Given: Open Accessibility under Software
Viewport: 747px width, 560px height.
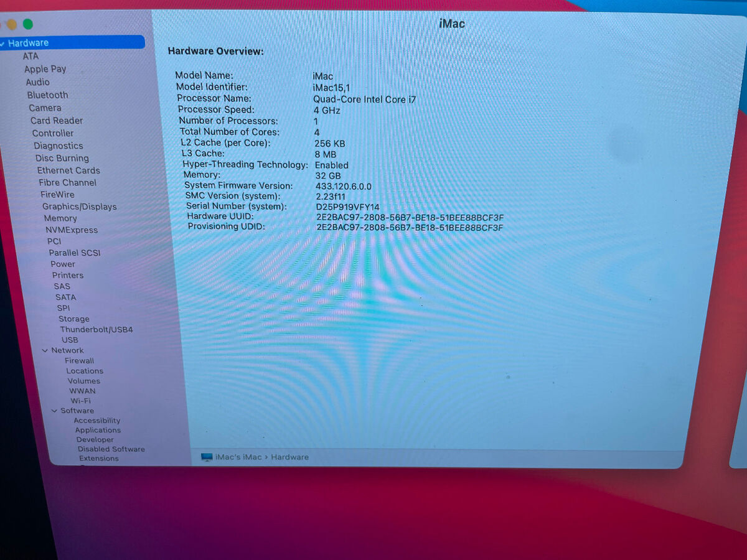Looking at the screenshot, I should coord(97,421).
